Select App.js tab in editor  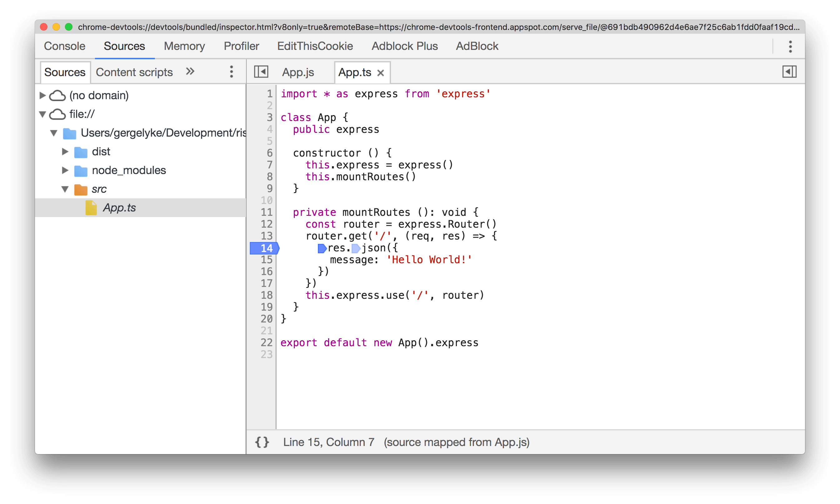point(298,71)
